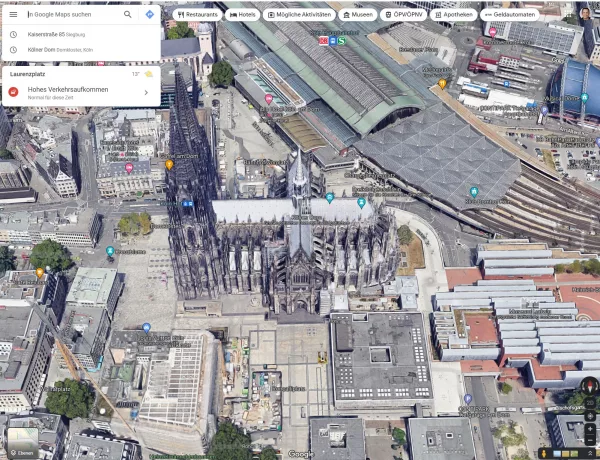Select Mögliche Aktivitäten category chip
This screenshot has height=460, width=600.
pos(299,15)
